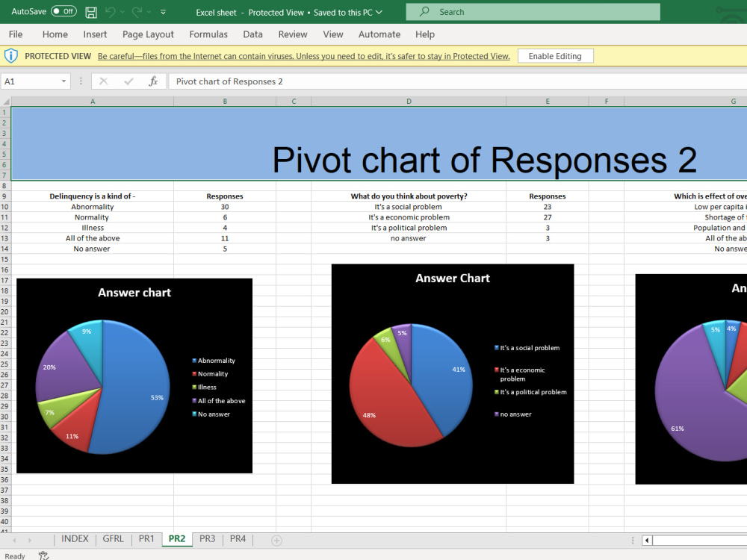The image size is (747, 560).
Task: Click the horizontal scrollbar left arrow
Action: point(647,541)
